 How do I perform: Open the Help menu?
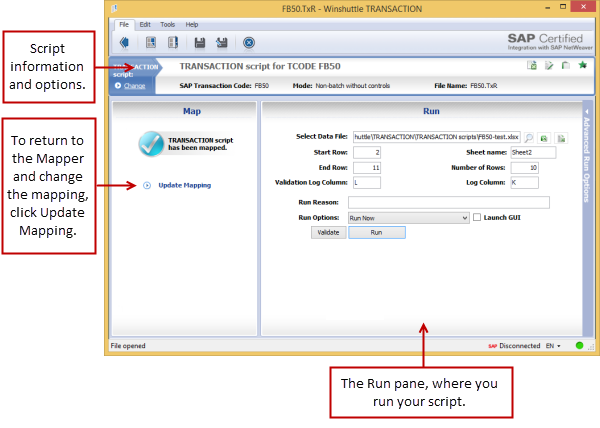click(x=192, y=24)
